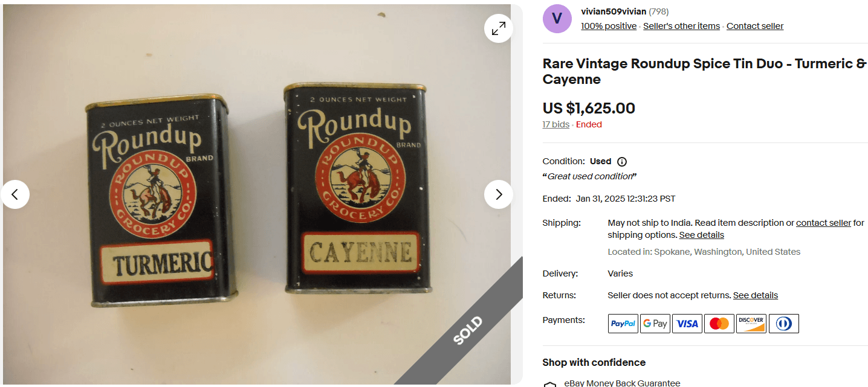See details on the returns policy
This screenshot has height=387, width=868.
[x=755, y=295]
